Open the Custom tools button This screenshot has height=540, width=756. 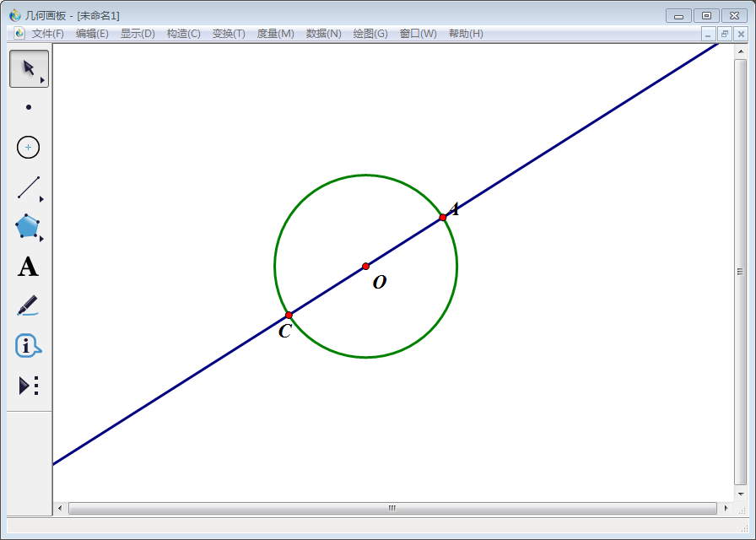point(29,386)
